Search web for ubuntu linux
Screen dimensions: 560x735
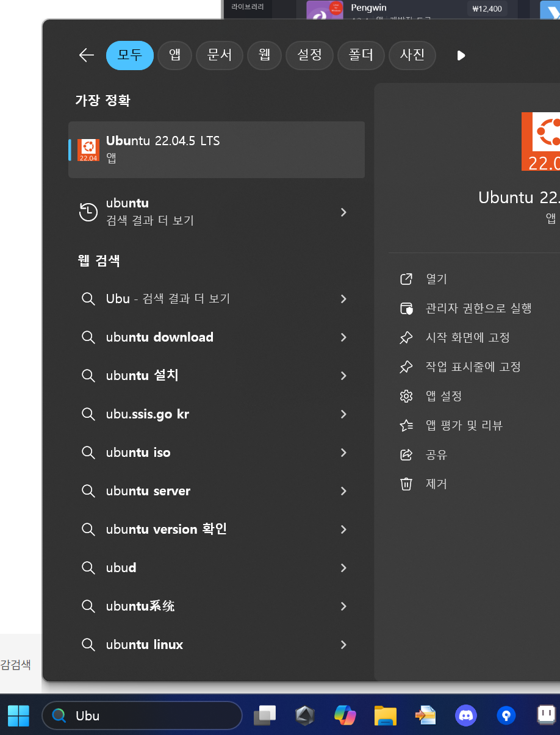tap(217, 645)
